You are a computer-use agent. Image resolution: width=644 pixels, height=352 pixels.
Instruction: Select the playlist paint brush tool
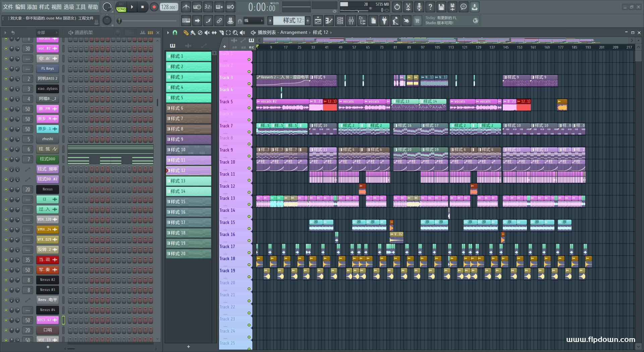coord(193,33)
